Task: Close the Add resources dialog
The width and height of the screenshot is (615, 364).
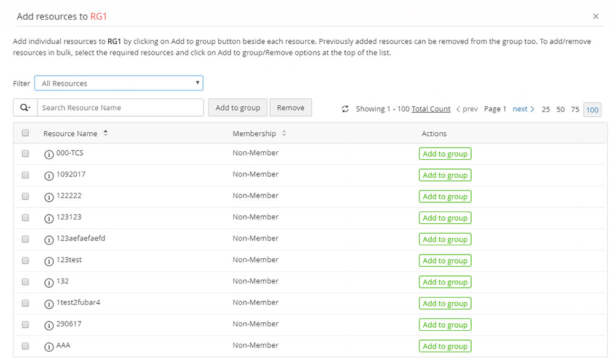Action: coord(595,17)
